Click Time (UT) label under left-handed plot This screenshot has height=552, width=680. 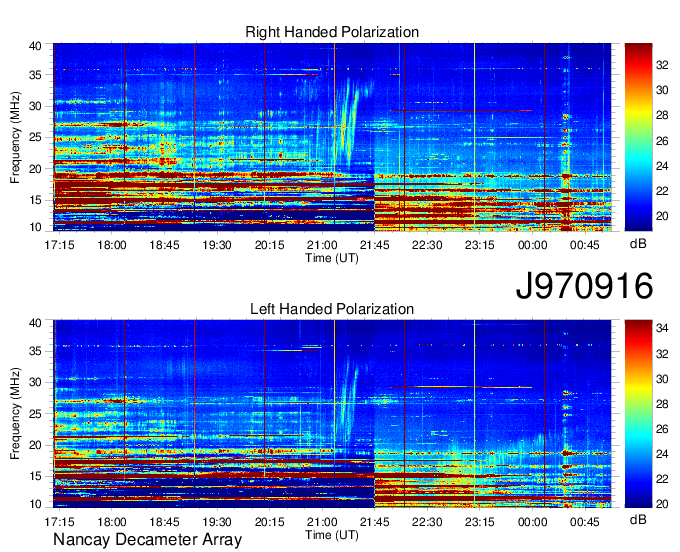coord(332,535)
